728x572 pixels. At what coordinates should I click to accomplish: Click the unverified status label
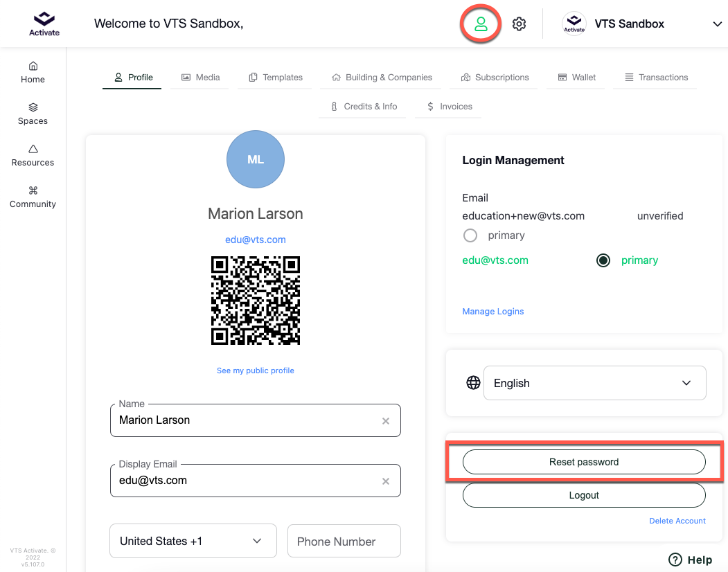660,216
